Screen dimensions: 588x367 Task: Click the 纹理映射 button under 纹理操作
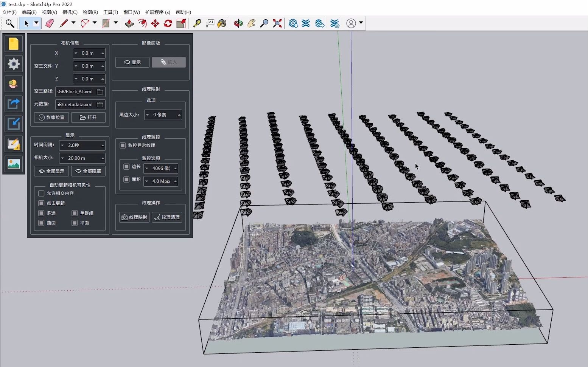coord(135,217)
